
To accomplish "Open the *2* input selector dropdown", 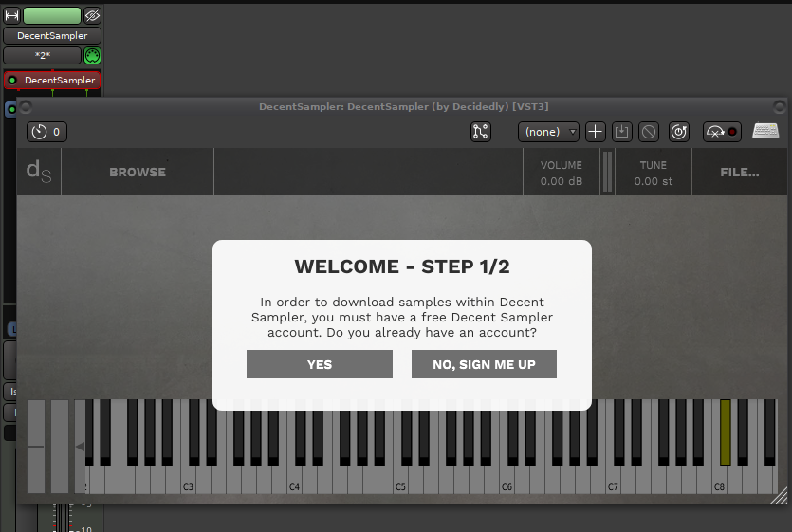I will 43,55.
